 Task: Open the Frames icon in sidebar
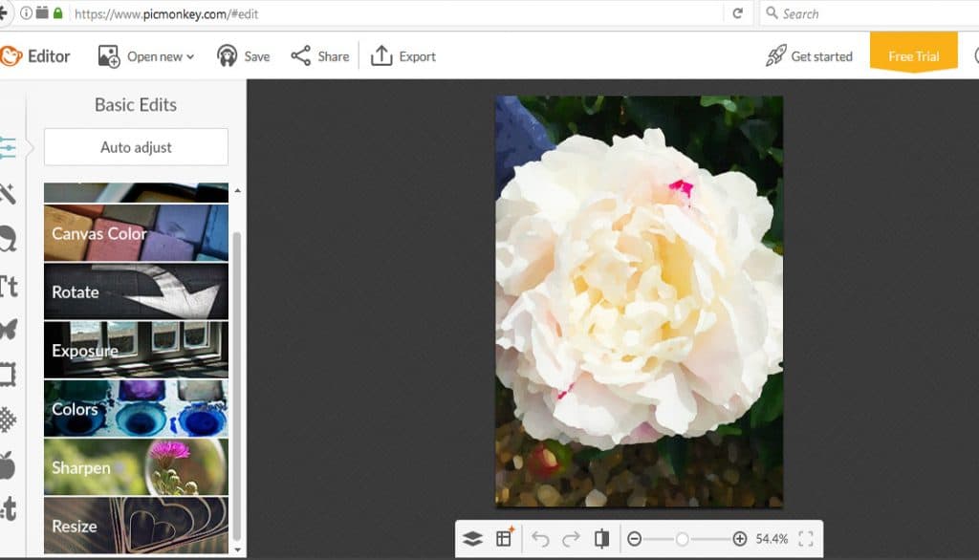[8, 375]
